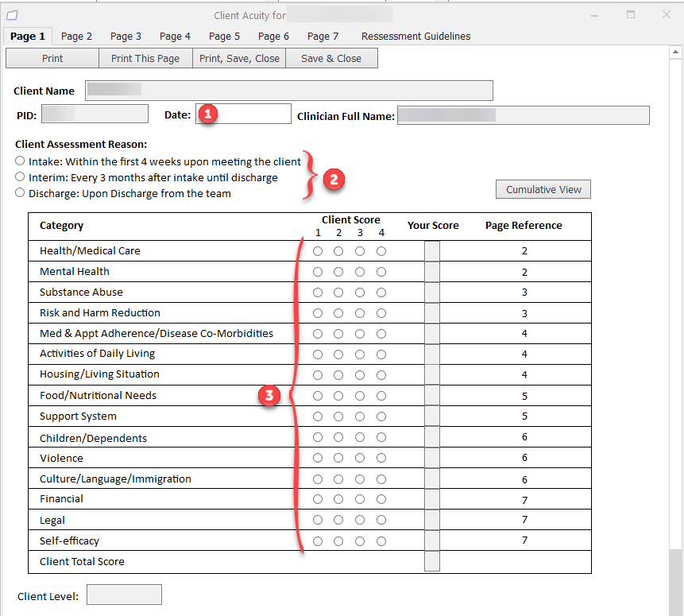Switch to the Page 3 tab

[x=126, y=36]
